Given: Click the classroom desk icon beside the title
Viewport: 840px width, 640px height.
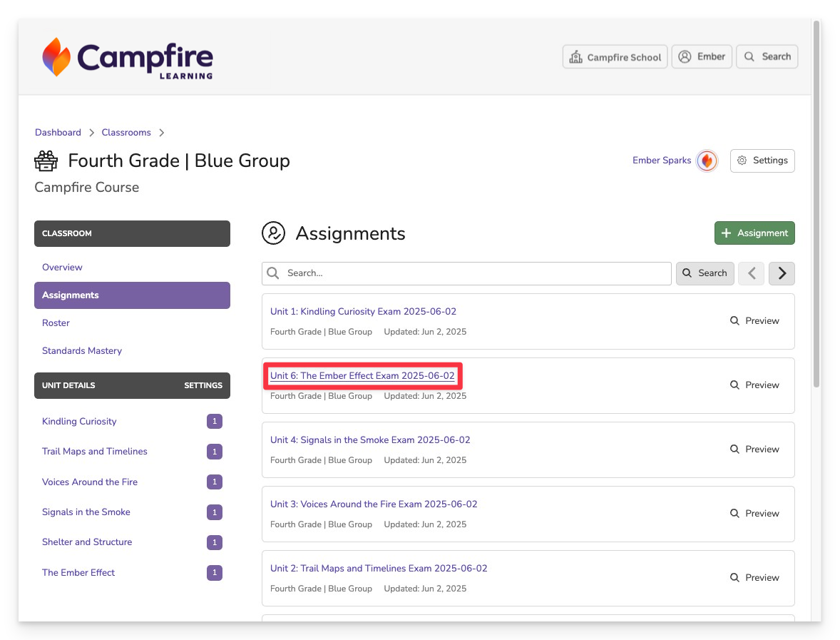Looking at the screenshot, I should 46,161.
